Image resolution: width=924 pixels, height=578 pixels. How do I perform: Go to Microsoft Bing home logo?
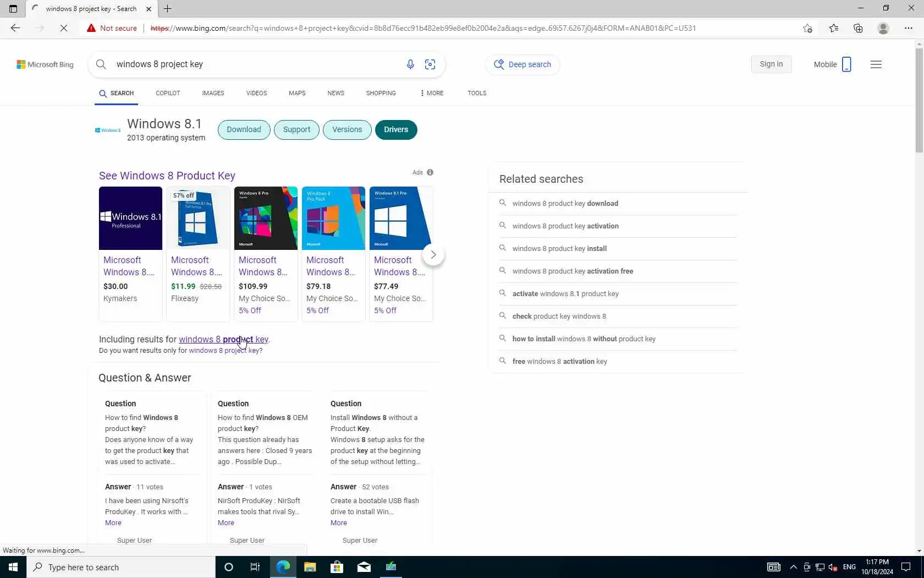45,64
